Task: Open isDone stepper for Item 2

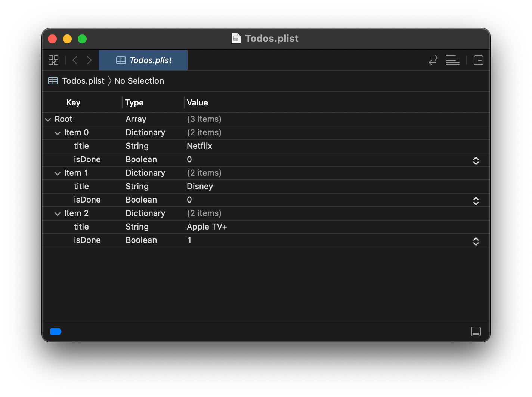Action: 476,241
